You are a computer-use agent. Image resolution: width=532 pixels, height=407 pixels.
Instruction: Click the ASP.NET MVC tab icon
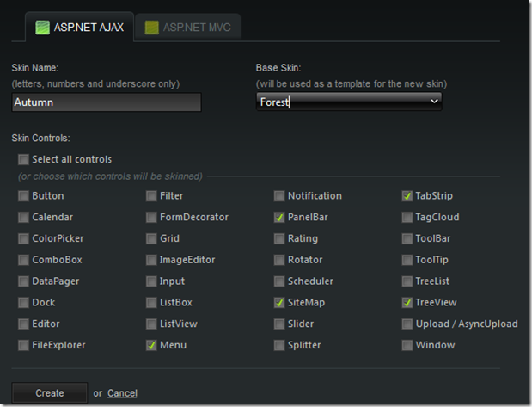tap(152, 28)
